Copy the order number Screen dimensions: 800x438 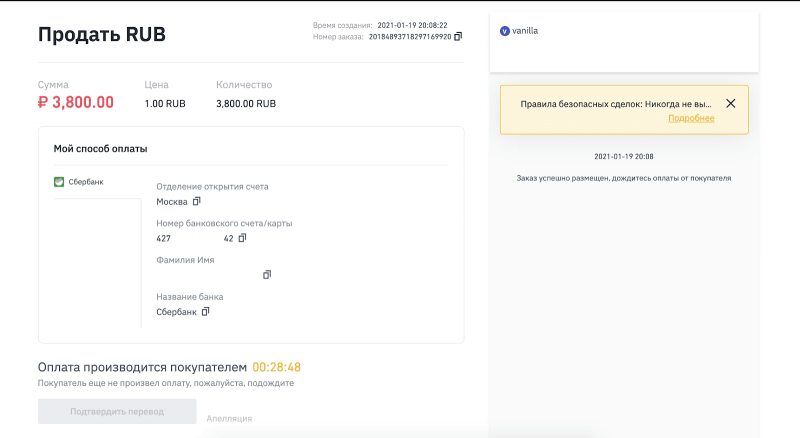(x=458, y=36)
